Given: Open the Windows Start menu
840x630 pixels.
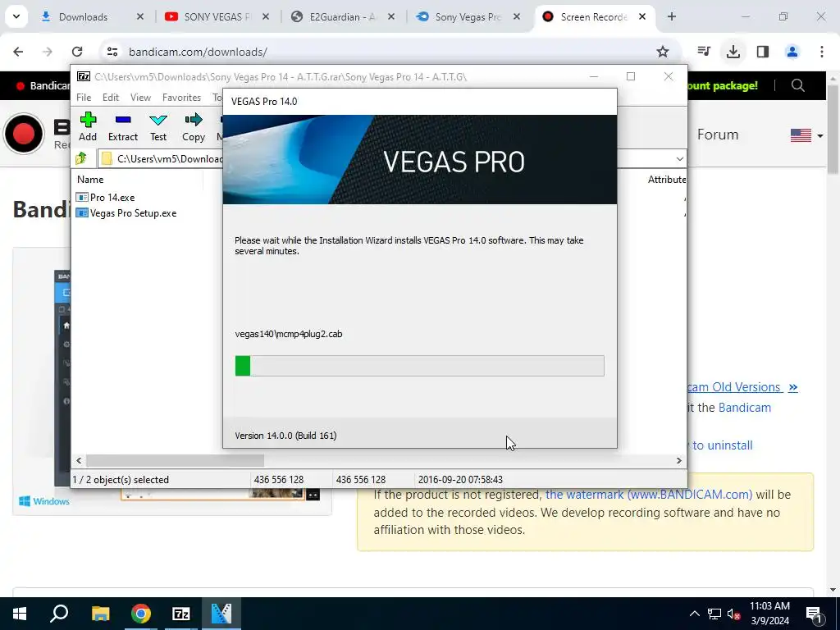Looking at the screenshot, I should pyautogui.click(x=20, y=614).
